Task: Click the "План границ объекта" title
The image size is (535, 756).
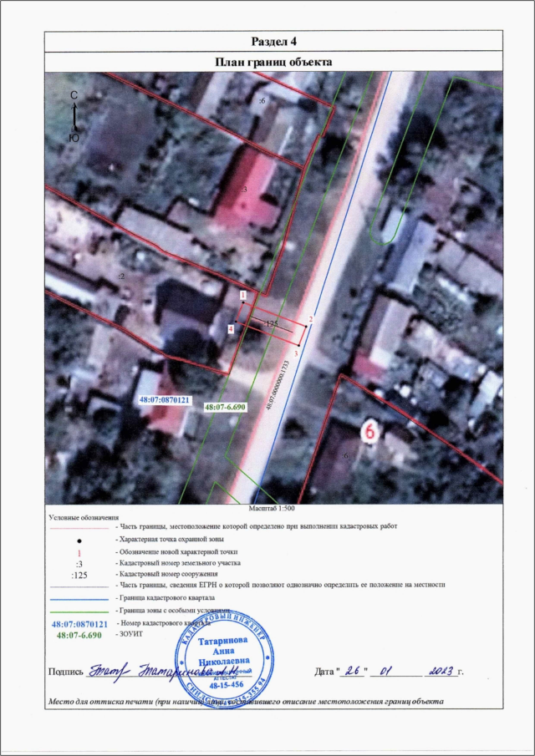Action: tap(273, 62)
